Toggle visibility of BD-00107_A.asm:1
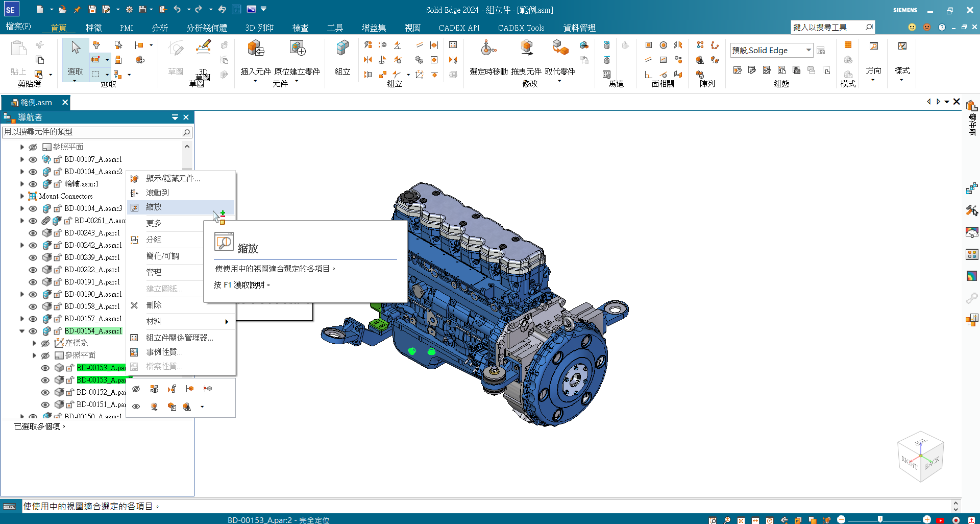 33,159
